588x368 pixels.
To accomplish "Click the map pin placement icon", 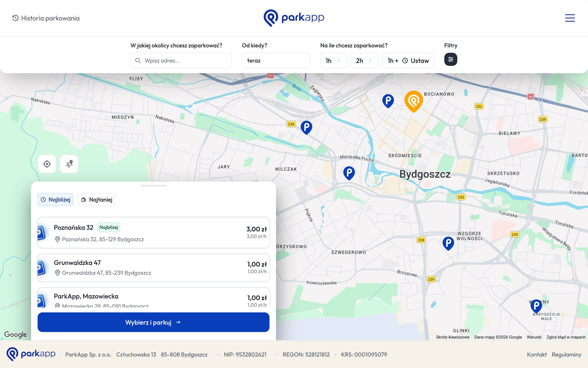I will pos(69,164).
